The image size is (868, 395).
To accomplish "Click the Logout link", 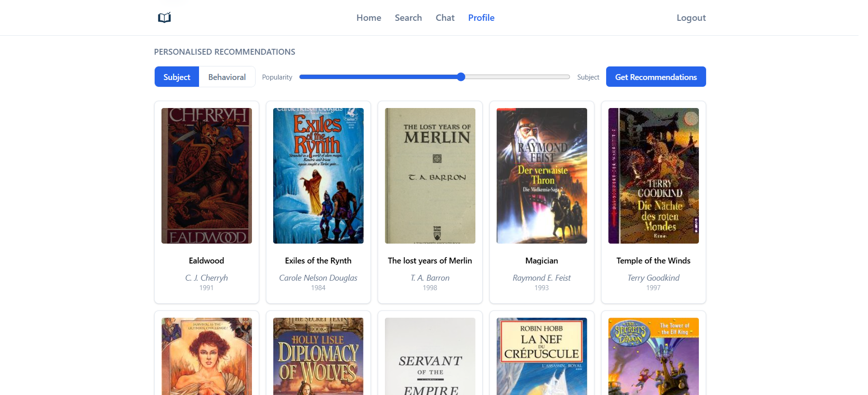I will pyautogui.click(x=691, y=18).
